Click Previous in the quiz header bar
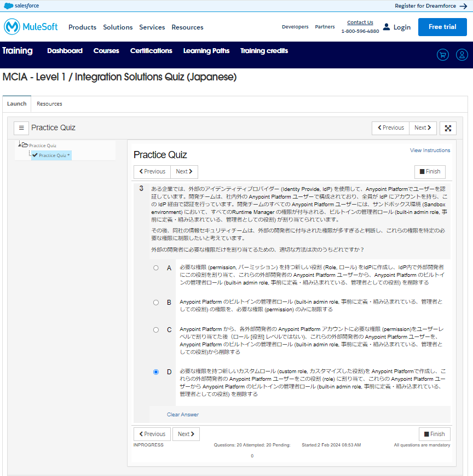This screenshot has width=473, height=476. [x=391, y=128]
